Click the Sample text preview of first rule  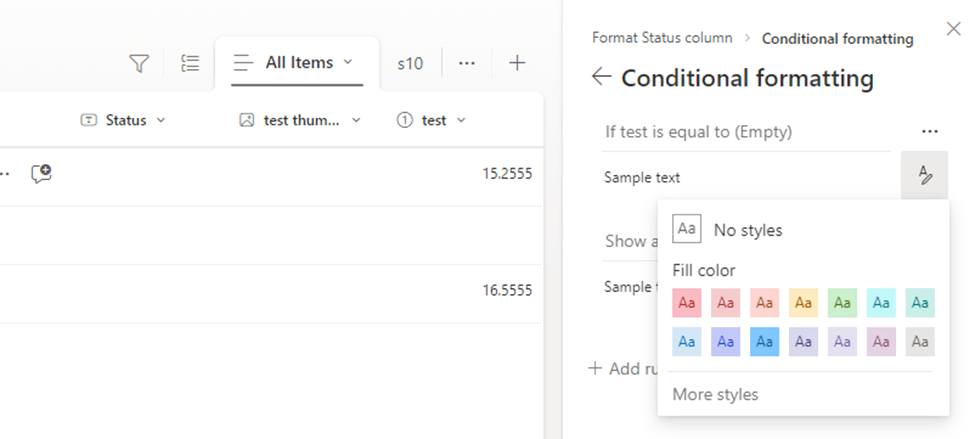tap(642, 178)
